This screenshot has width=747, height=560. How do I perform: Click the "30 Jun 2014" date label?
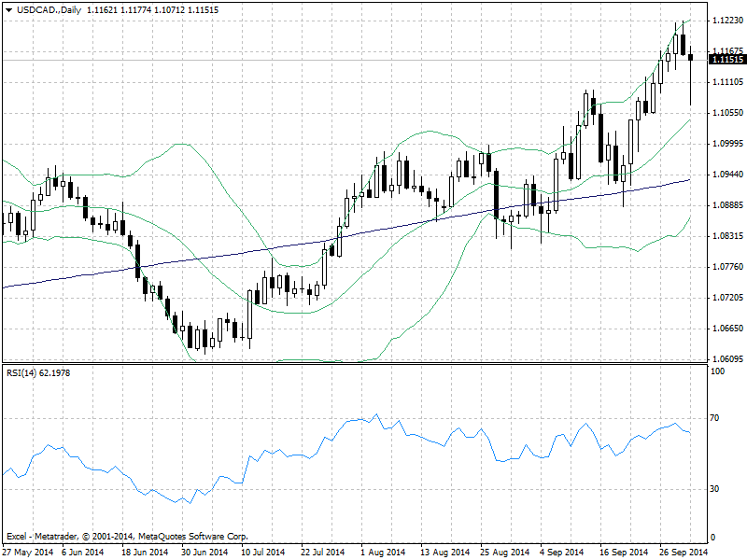(x=204, y=552)
